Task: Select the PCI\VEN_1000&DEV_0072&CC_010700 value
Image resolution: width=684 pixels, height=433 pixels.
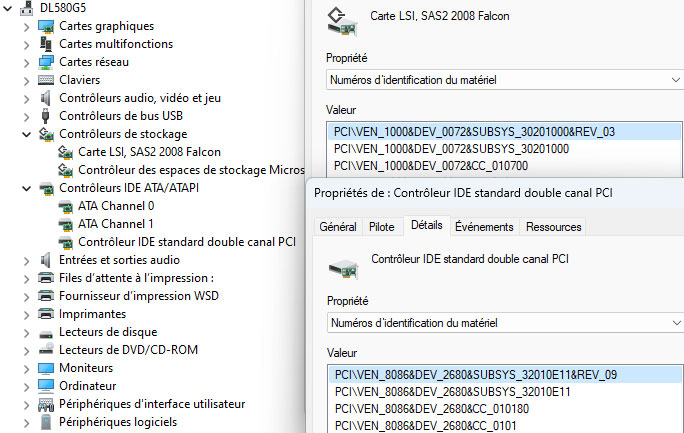Action: click(x=431, y=166)
